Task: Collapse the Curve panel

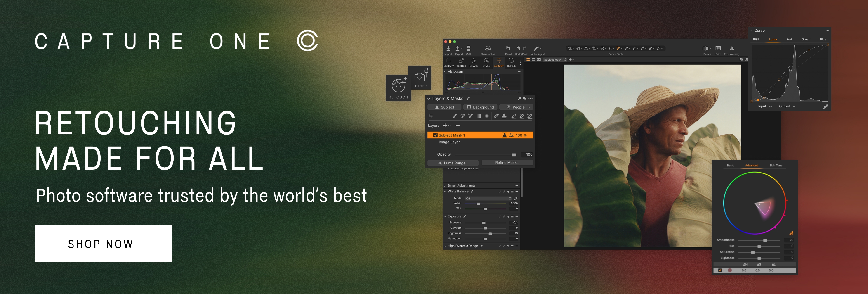Action: [751, 30]
